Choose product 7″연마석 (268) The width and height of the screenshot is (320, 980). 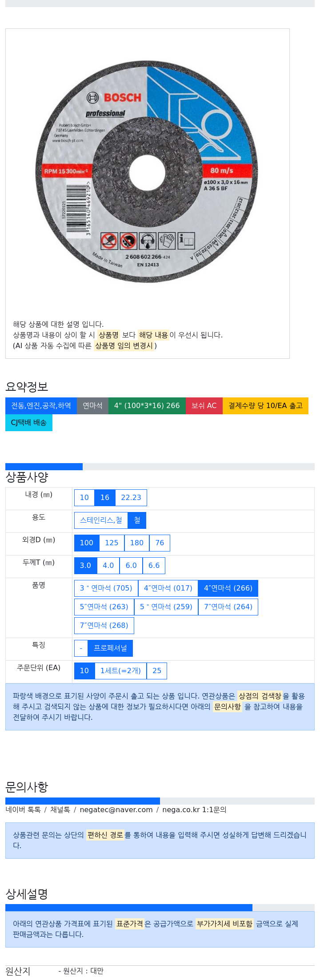104,626
